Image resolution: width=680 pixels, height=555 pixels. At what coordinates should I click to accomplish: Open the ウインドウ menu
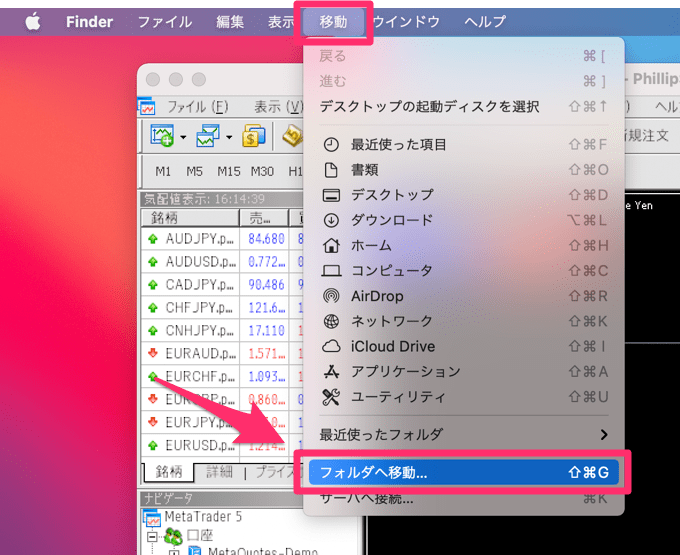406,22
